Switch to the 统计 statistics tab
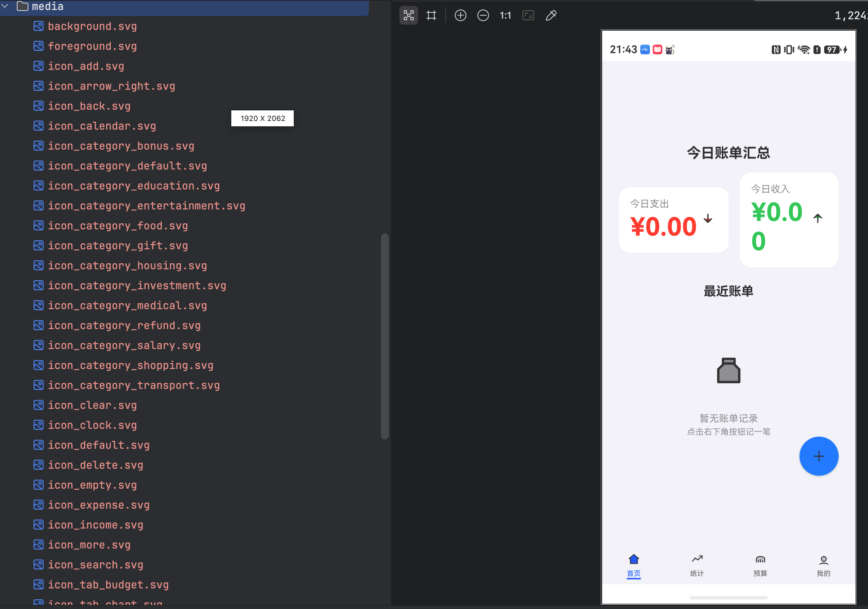This screenshot has width=868, height=609. click(x=697, y=566)
